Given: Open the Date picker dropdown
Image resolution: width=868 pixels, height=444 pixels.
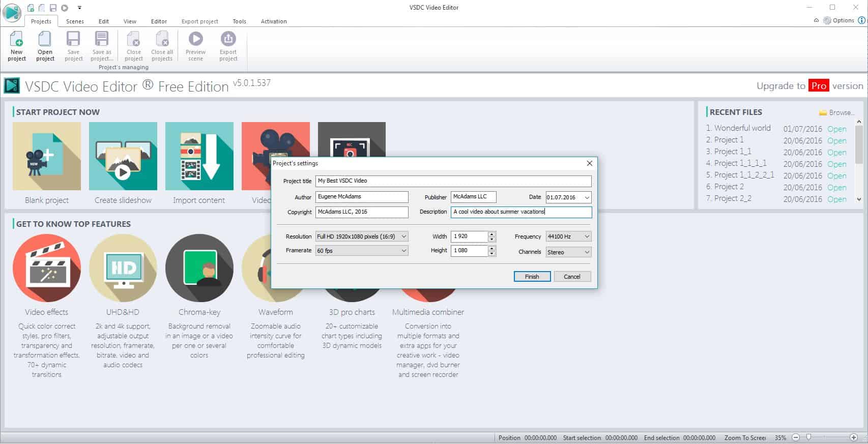Looking at the screenshot, I should [x=587, y=197].
